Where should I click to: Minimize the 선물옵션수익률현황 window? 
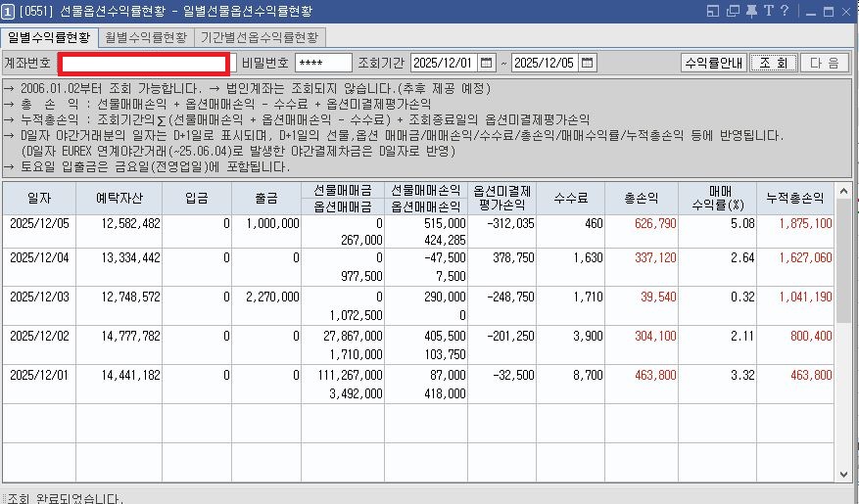[x=811, y=12]
